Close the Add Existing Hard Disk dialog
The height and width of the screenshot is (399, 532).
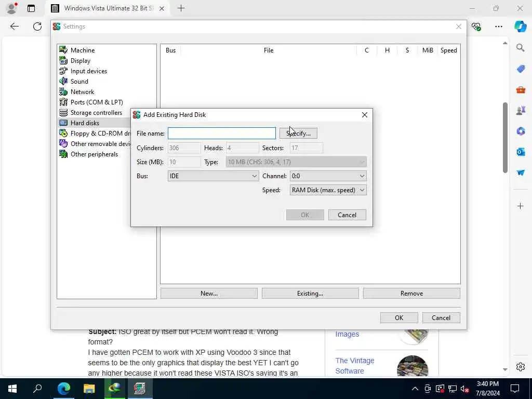[364, 115]
